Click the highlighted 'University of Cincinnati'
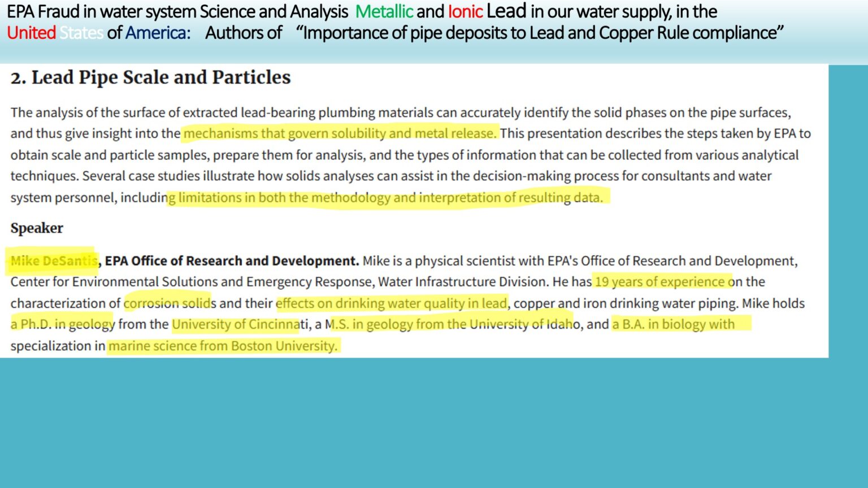This screenshot has height=488, width=868. point(241,324)
